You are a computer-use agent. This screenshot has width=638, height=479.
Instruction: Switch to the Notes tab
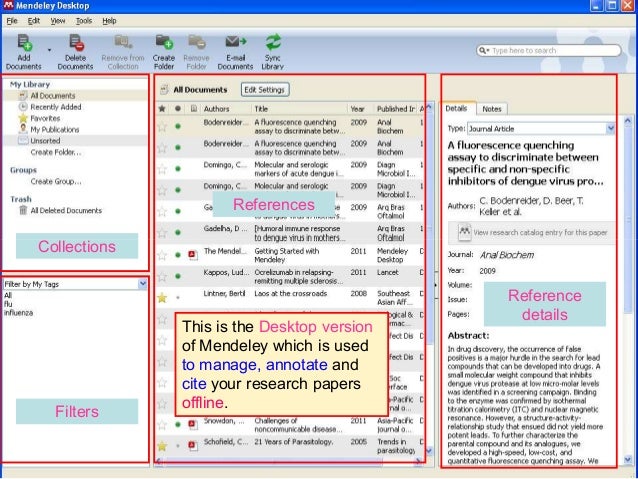(x=492, y=109)
